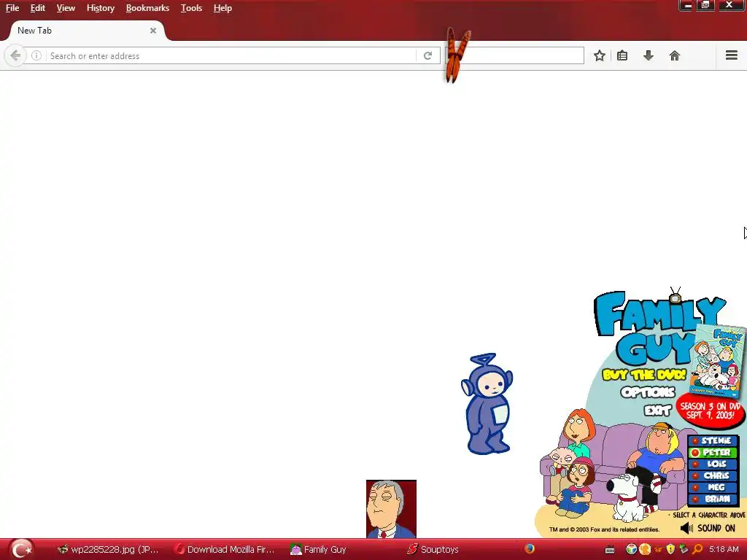747x560 pixels.
Task: Reload the current page
Action: click(427, 55)
